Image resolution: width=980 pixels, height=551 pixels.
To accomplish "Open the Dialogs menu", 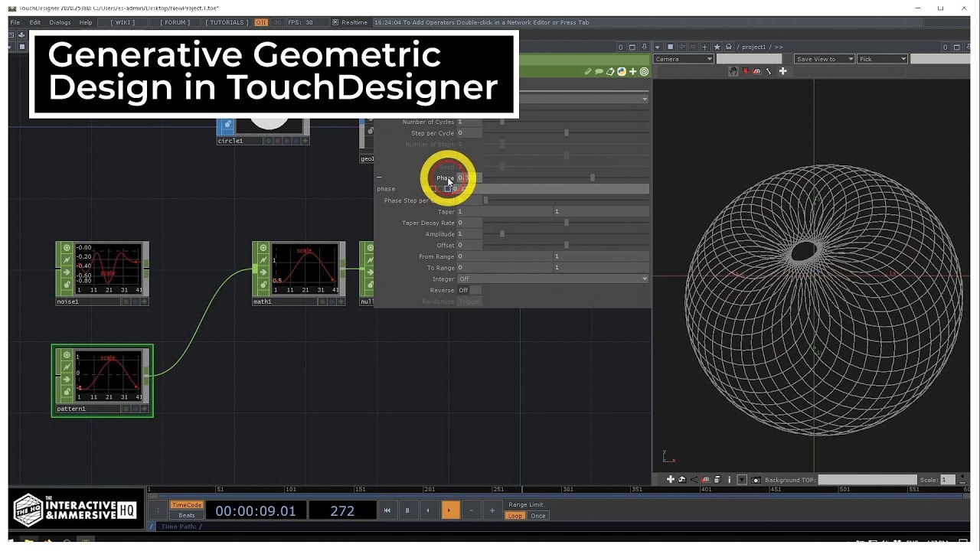I will tap(60, 22).
